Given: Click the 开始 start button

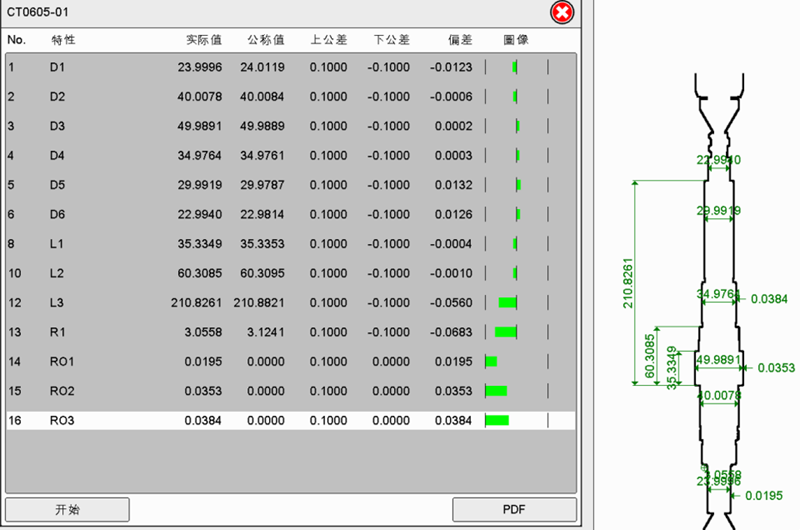Looking at the screenshot, I should [67, 510].
